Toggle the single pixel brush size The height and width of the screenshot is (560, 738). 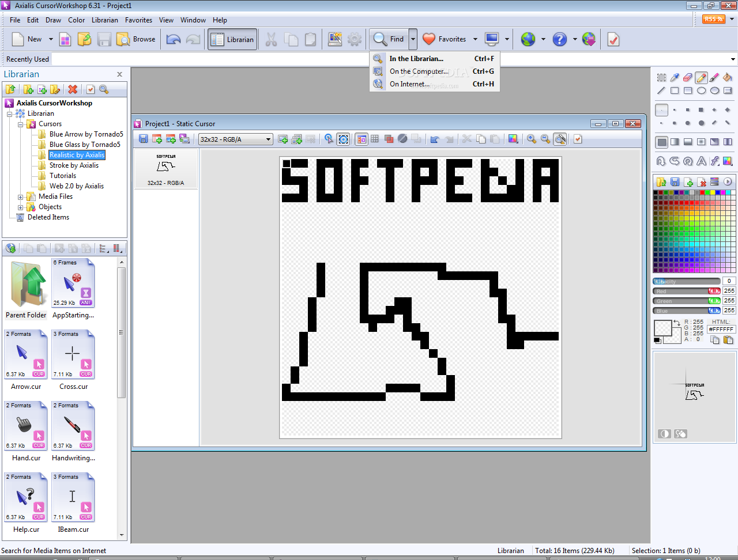pyautogui.click(x=661, y=109)
